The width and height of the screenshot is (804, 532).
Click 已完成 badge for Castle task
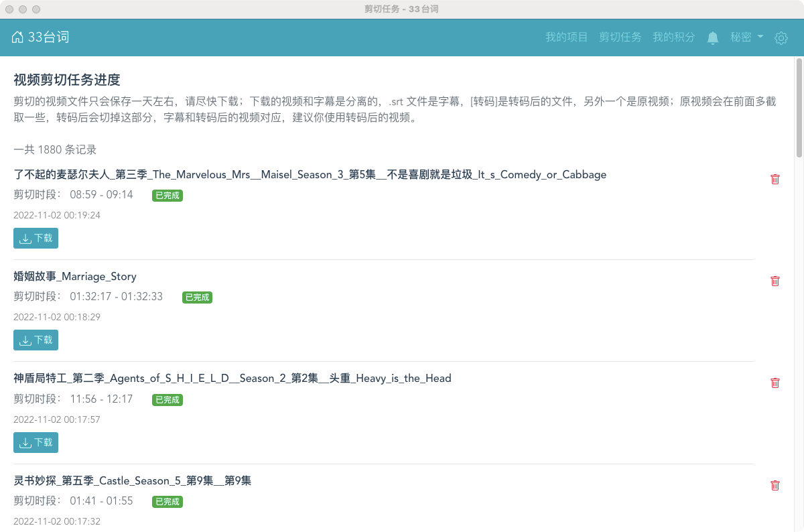click(167, 502)
